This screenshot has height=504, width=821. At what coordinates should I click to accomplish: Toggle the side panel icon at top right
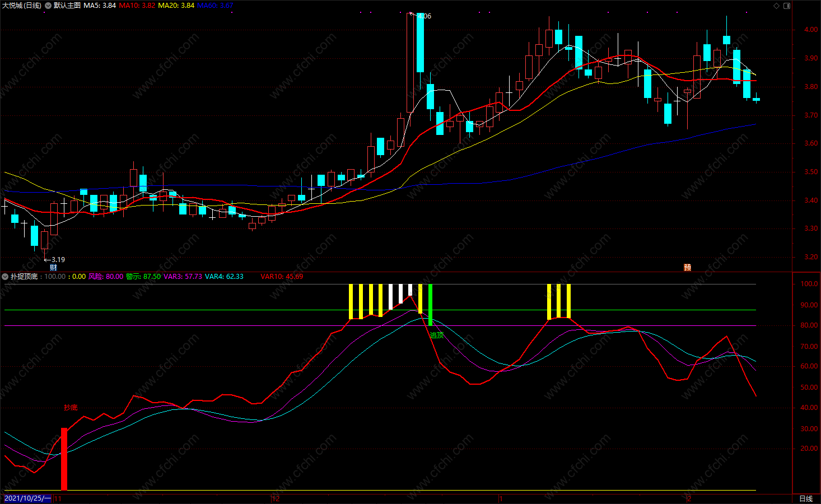pos(786,6)
